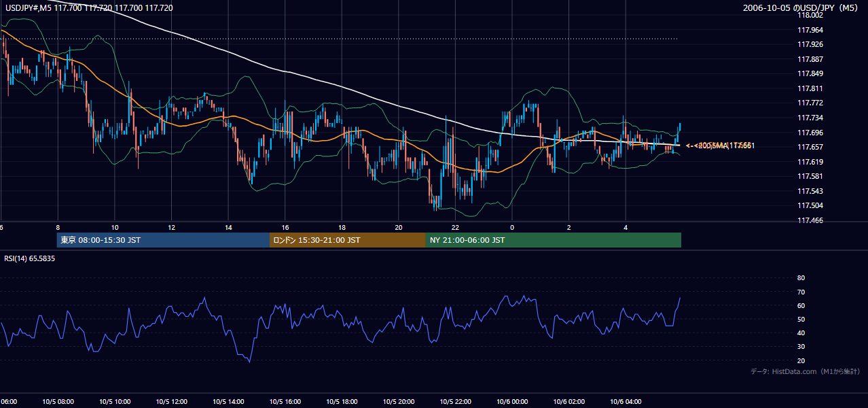The height and width of the screenshot is (408, 868).
Task: Click hour tick 12 below the price chart
Action: 171,228
